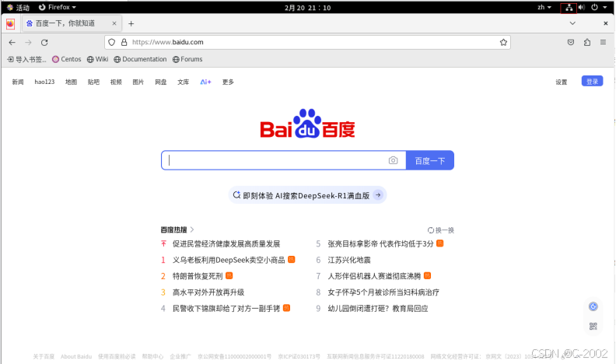This screenshot has width=616, height=364.
Task: Open the Wiki bookmark
Action: pyautogui.click(x=97, y=59)
